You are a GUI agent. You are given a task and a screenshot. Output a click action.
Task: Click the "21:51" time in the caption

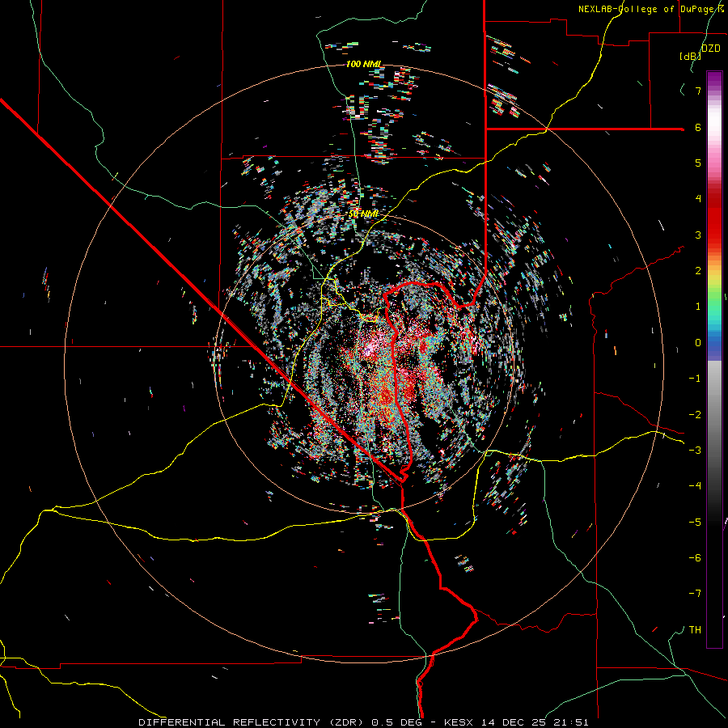[571, 722]
